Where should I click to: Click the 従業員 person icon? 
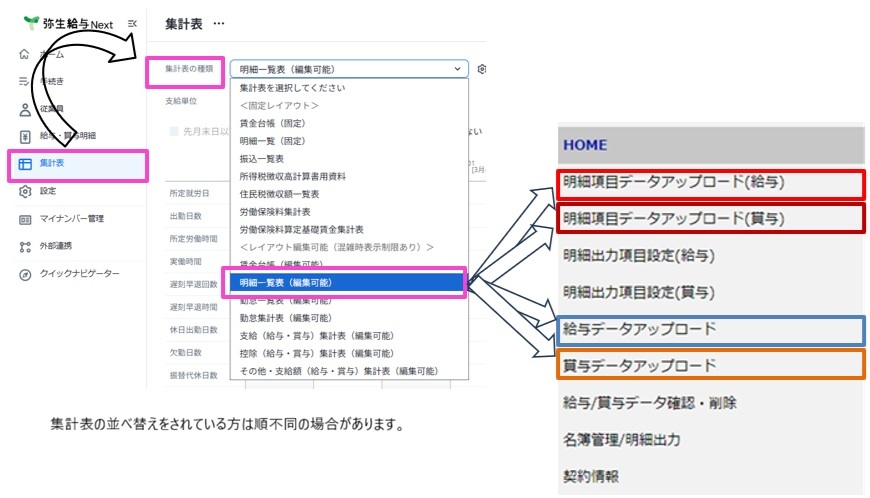[x=25, y=109]
